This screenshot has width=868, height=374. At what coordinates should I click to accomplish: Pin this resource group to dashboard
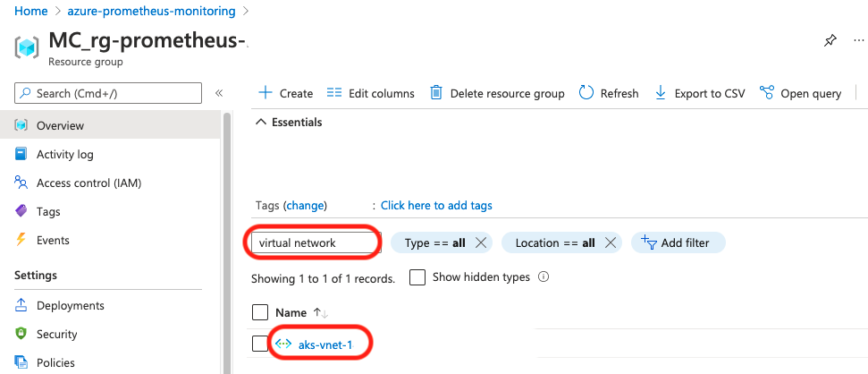point(830,41)
